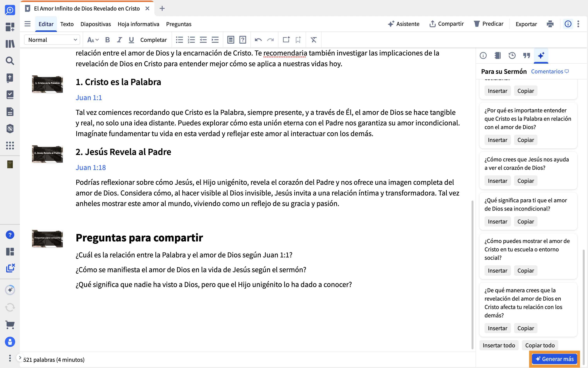The width and height of the screenshot is (588, 368).
Task: Insert the question about escuela o entorno social
Action: pyautogui.click(x=497, y=271)
